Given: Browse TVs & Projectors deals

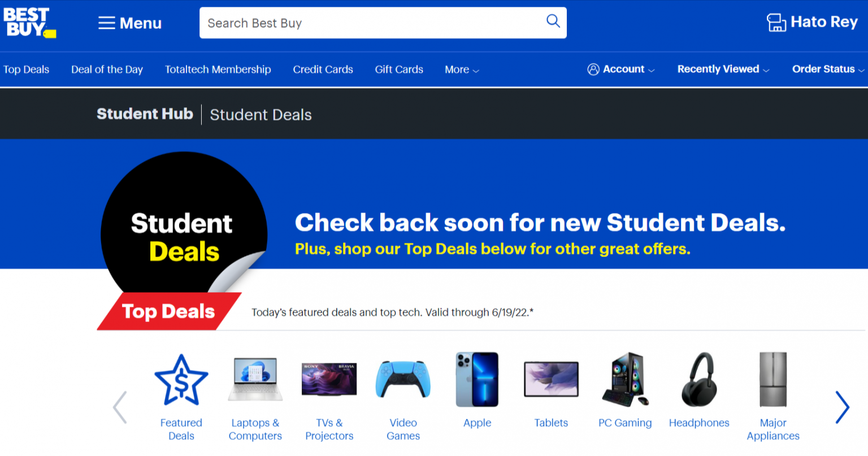Looking at the screenshot, I should 329,380.
